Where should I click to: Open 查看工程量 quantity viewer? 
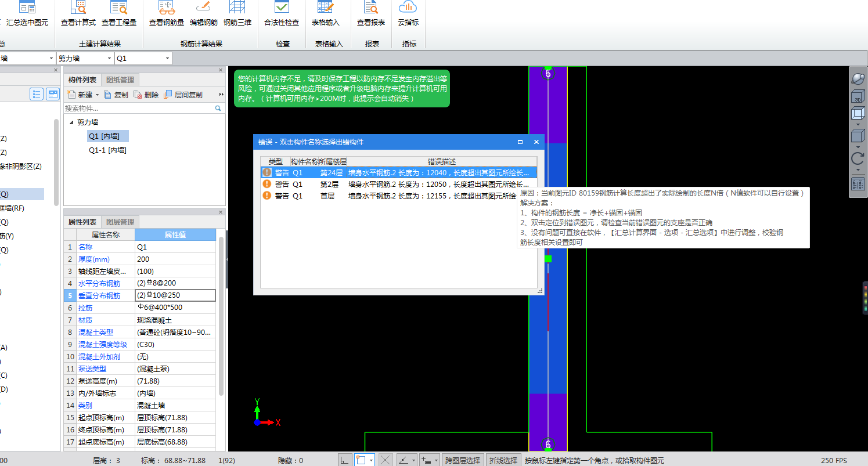coord(119,15)
